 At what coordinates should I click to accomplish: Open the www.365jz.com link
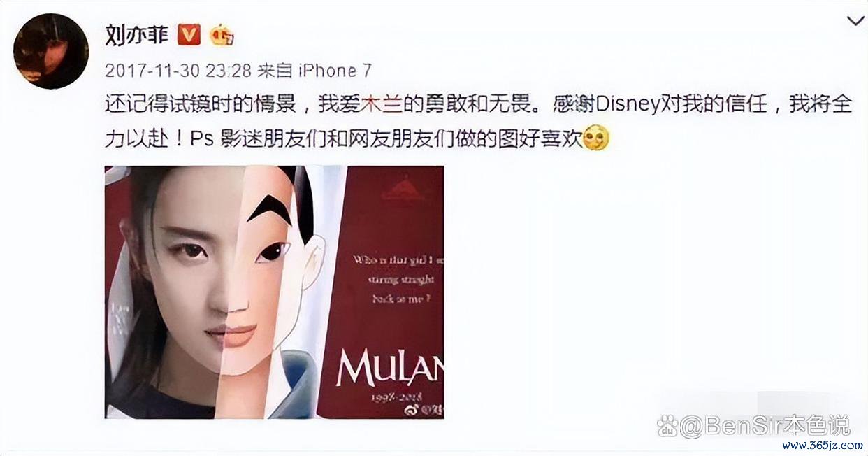822,446
